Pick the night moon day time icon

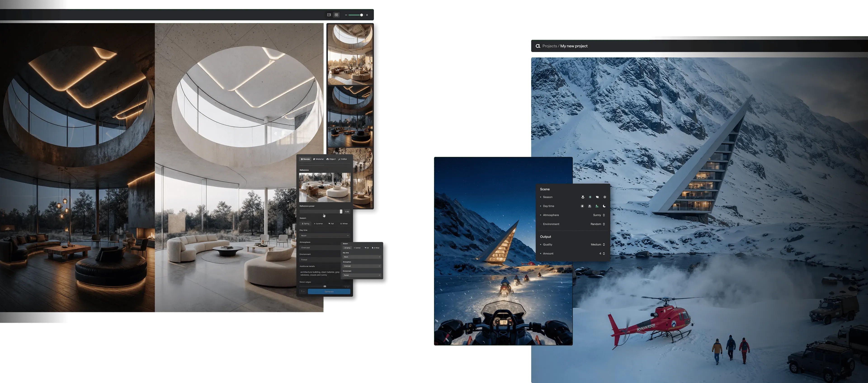604,206
